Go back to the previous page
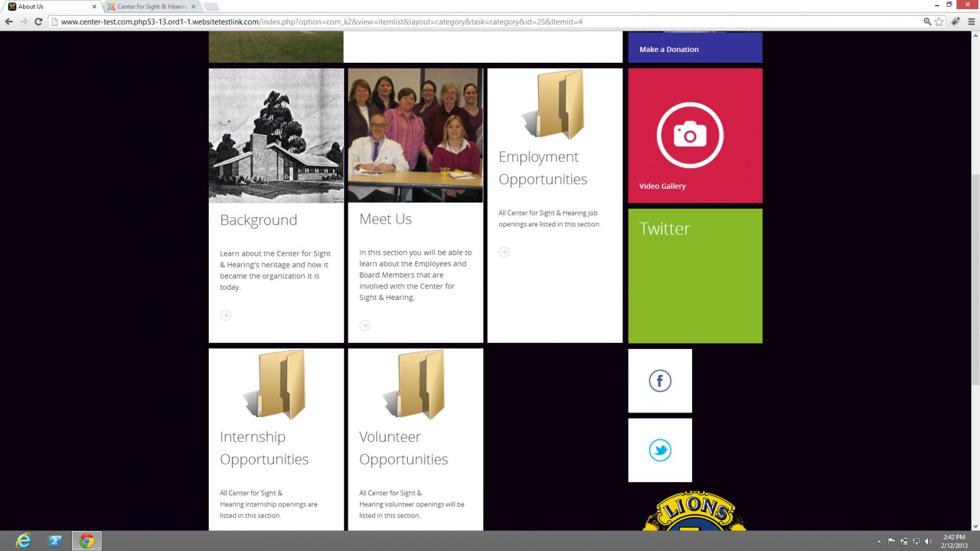Screen dimensions: 980x551 point(8,22)
